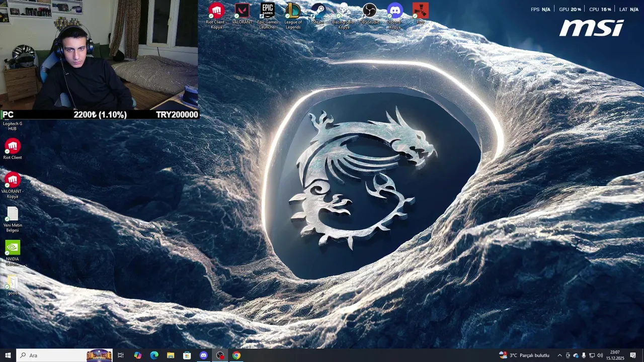644x362 pixels.
Task: Open the Discord - Kopya desktop shortcut
Action: 395,16
